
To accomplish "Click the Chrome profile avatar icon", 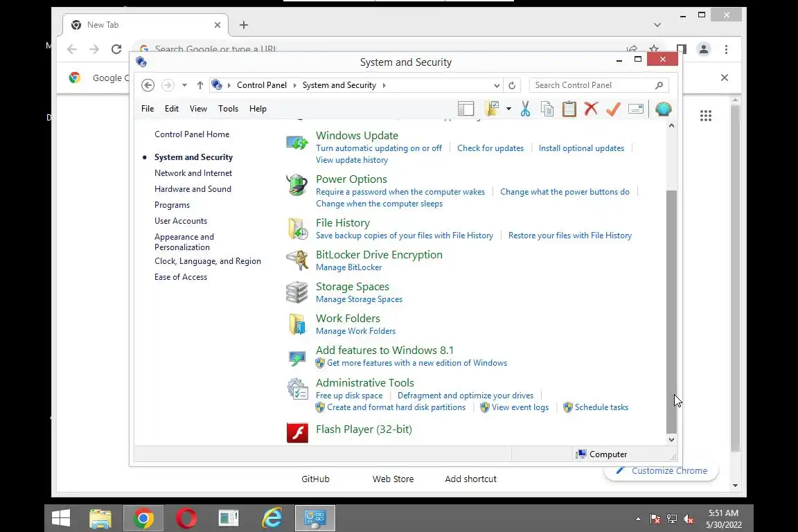I will point(704,49).
